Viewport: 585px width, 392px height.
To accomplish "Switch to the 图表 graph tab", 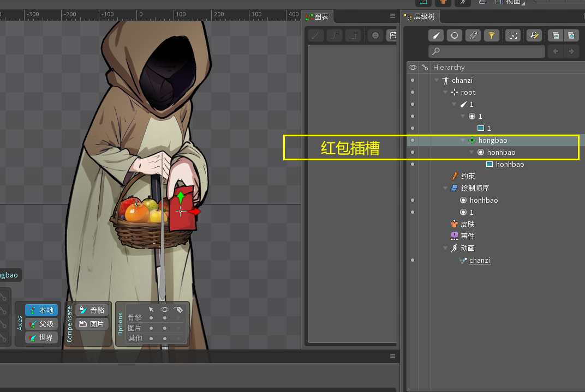I will pyautogui.click(x=317, y=16).
